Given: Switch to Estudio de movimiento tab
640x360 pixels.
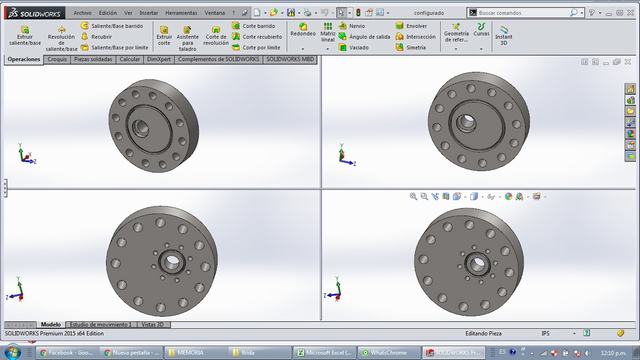Looking at the screenshot, I should pyautogui.click(x=99, y=324).
